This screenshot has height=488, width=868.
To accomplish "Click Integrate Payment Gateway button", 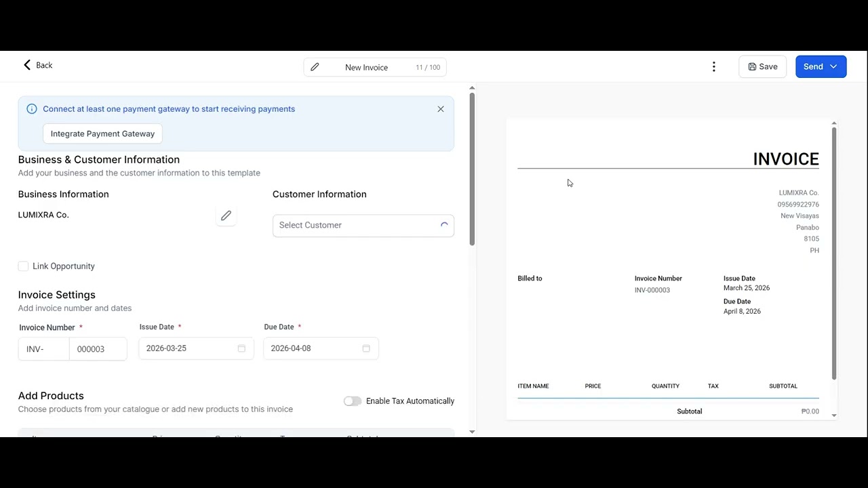I will coord(102,134).
